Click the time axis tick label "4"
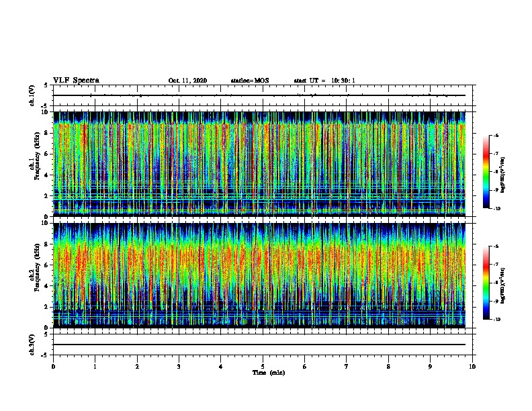This screenshot has height=411, width=532. coord(221,367)
